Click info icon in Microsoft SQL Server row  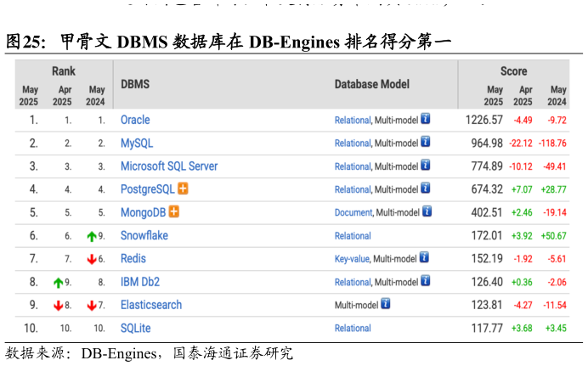pos(425,166)
